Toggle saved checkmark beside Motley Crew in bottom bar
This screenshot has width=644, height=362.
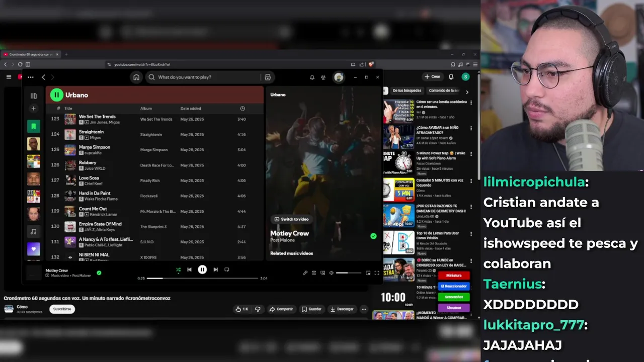(x=99, y=273)
